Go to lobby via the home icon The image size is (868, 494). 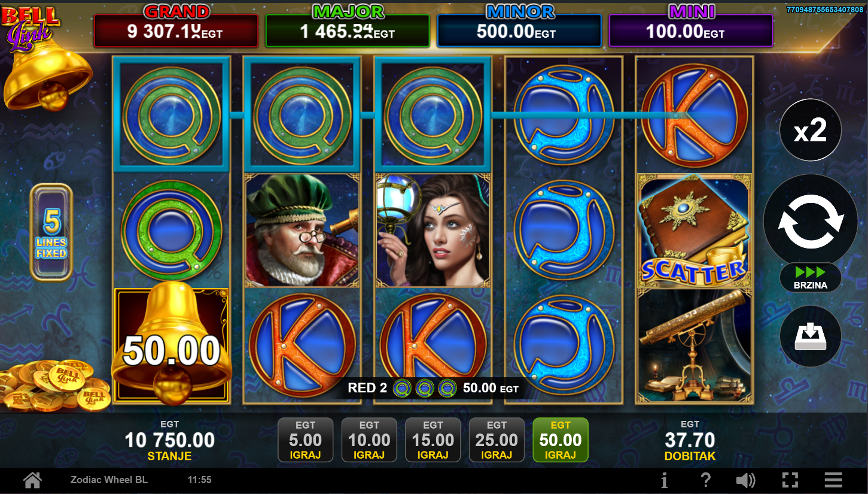click(x=32, y=480)
